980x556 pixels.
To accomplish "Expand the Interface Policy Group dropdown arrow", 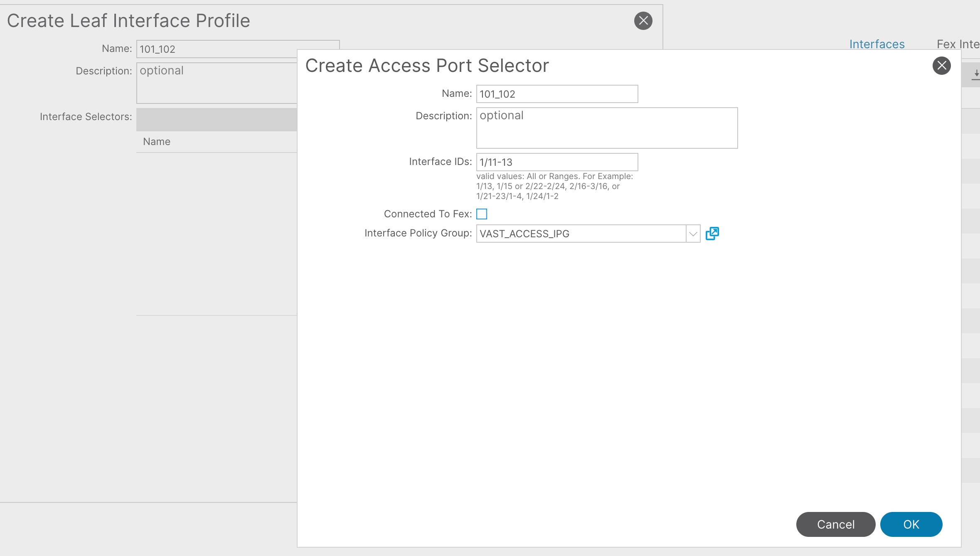I will pyautogui.click(x=693, y=234).
